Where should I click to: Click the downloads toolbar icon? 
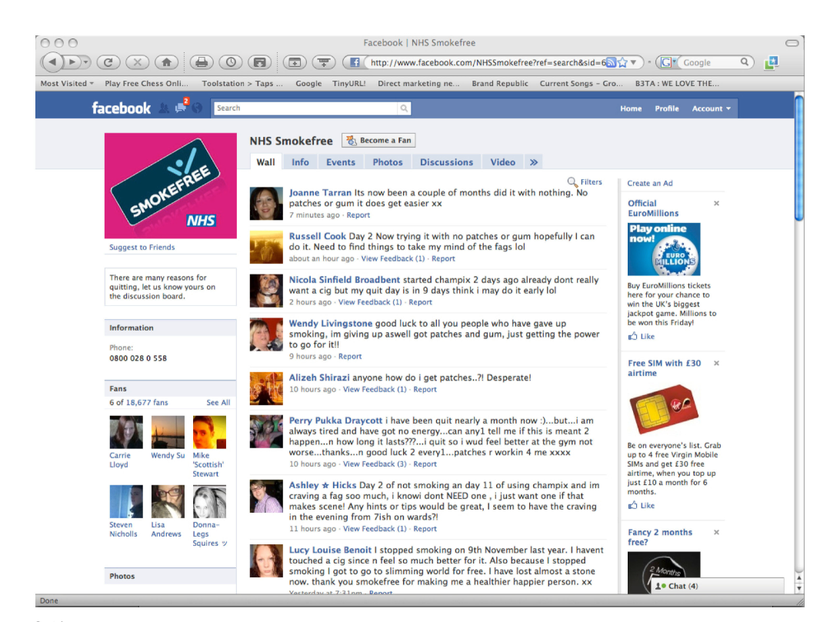[324, 62]
